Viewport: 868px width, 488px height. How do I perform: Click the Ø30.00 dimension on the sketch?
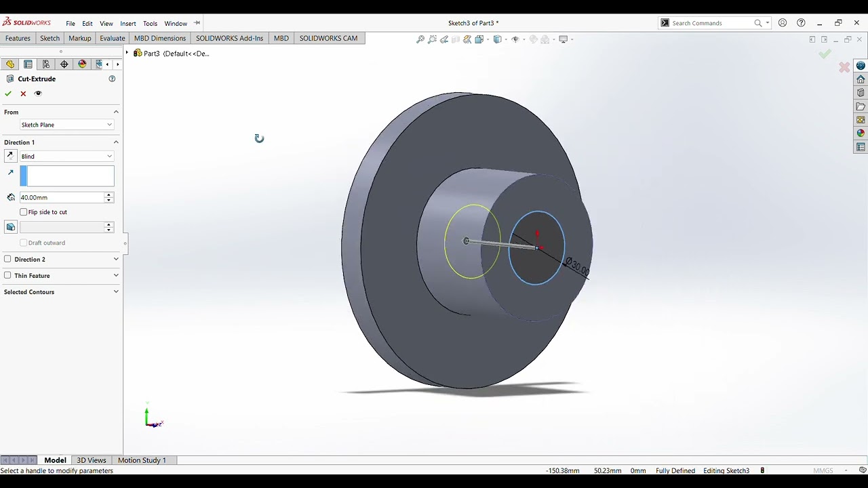577,266
